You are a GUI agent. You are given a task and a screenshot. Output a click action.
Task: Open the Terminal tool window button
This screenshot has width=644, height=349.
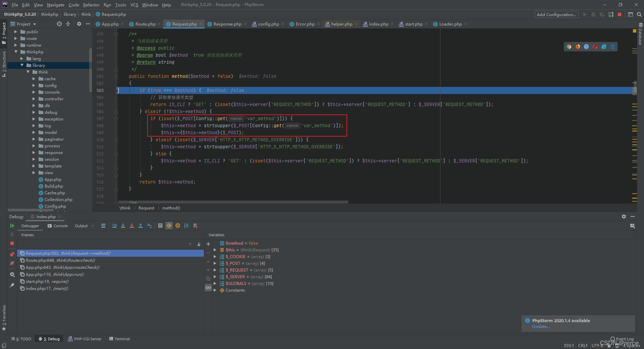pos(119,339)
